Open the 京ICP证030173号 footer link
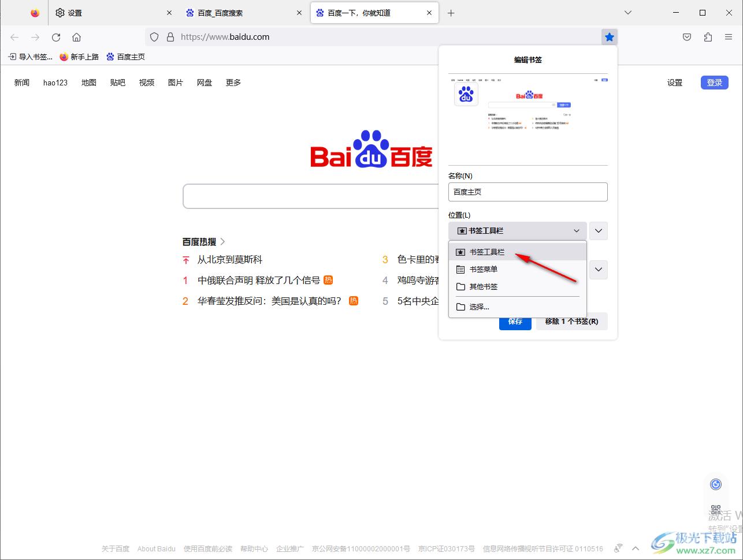This screenshot has height=560, width=743. (x=447, y=549)
